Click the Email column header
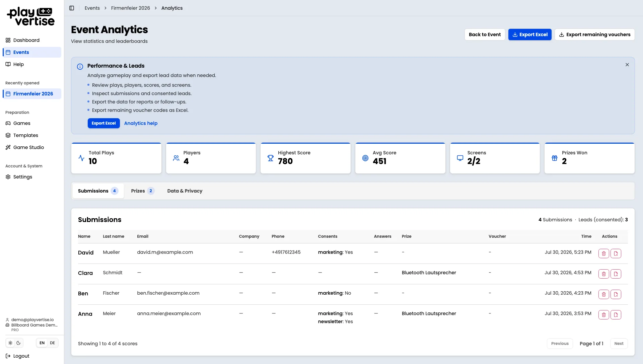This screenshot has height=364, width=643. tap(143, 236)
